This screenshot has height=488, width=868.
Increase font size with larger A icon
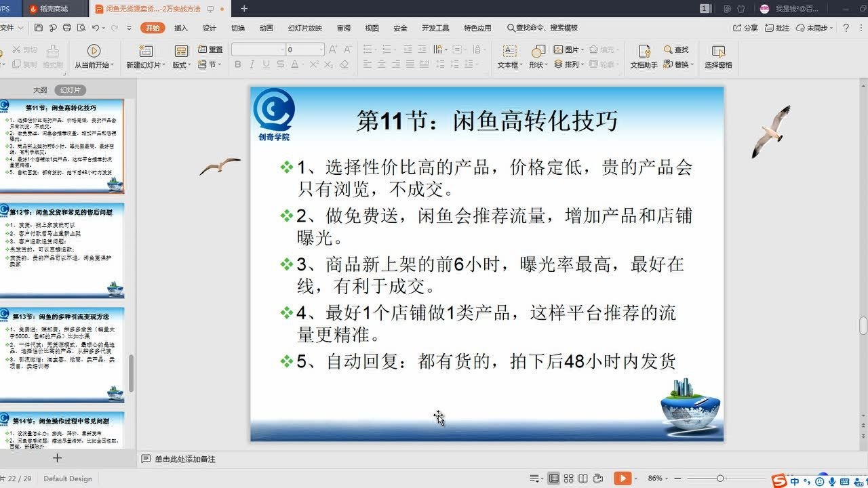pyautogui.click(x=333, y=49)
